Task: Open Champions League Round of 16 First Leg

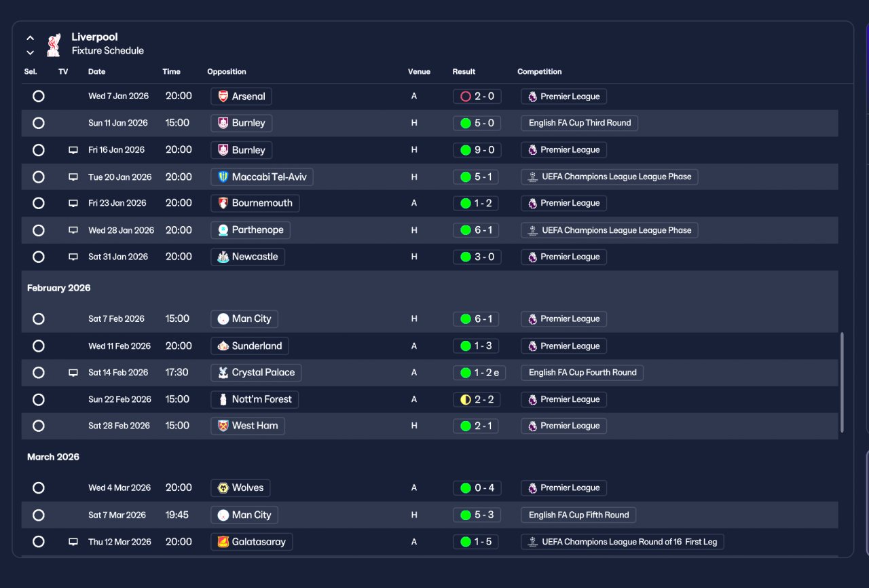Action: click(x=623, y=542)
